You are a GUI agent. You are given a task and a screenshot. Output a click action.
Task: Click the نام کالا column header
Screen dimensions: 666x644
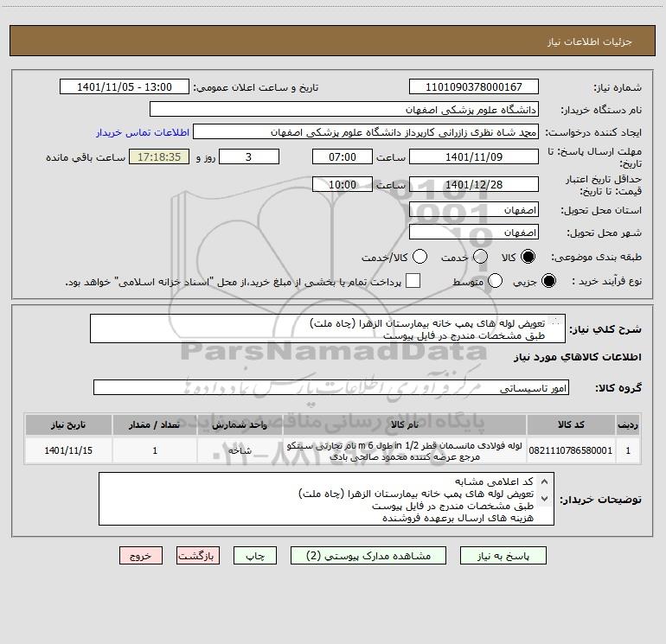(x=405, y=425)
